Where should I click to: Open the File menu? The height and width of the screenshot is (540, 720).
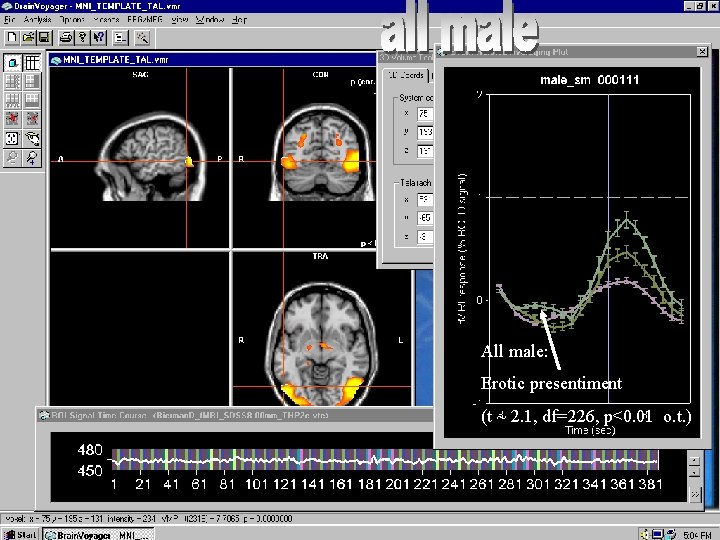10,20
